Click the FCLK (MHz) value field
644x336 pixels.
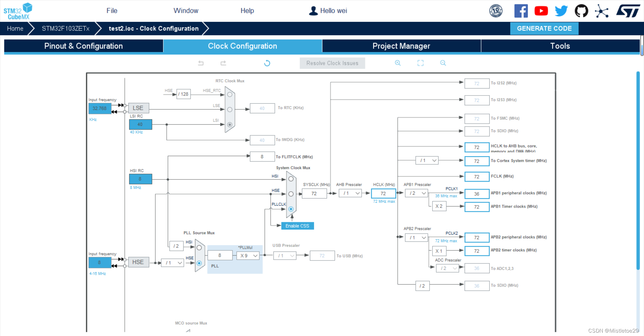(477, 177)
